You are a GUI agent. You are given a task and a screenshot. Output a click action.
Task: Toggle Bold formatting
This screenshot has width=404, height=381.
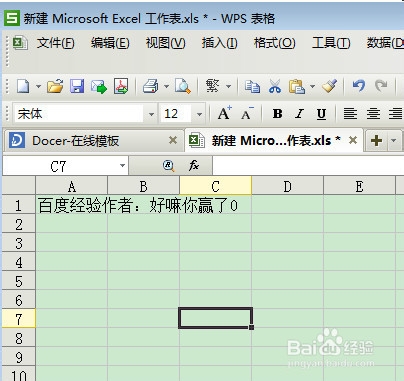point(277,114)
